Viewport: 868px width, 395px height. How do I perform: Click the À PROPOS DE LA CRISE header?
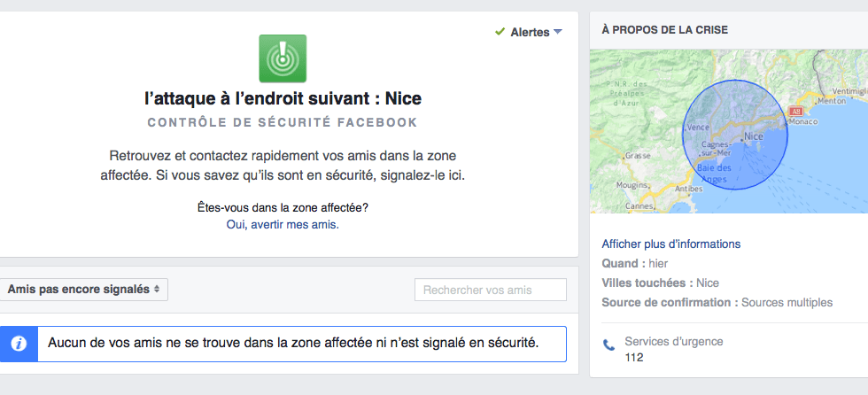pos(664,30)
